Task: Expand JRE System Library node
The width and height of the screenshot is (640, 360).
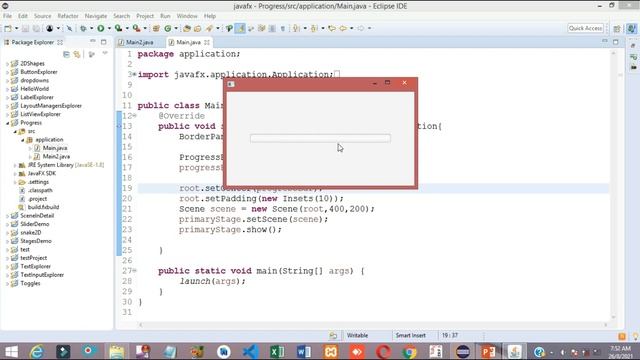Action: coord(15,165)
